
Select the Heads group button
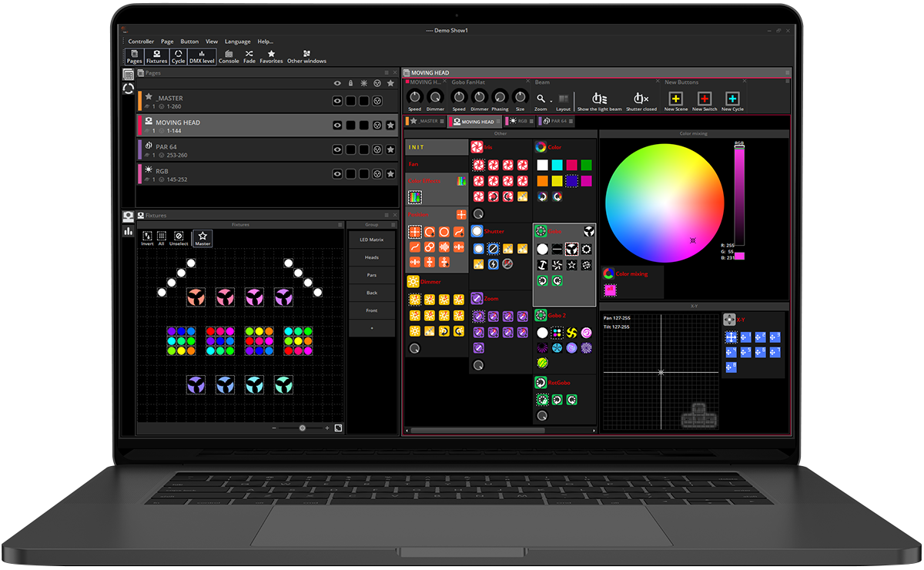tap(372, 257)
